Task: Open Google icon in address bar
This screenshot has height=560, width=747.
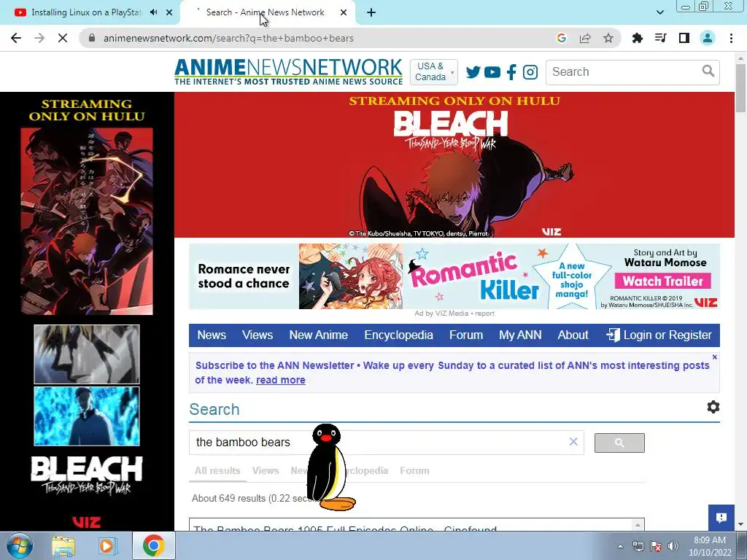Action: [561, 38]
